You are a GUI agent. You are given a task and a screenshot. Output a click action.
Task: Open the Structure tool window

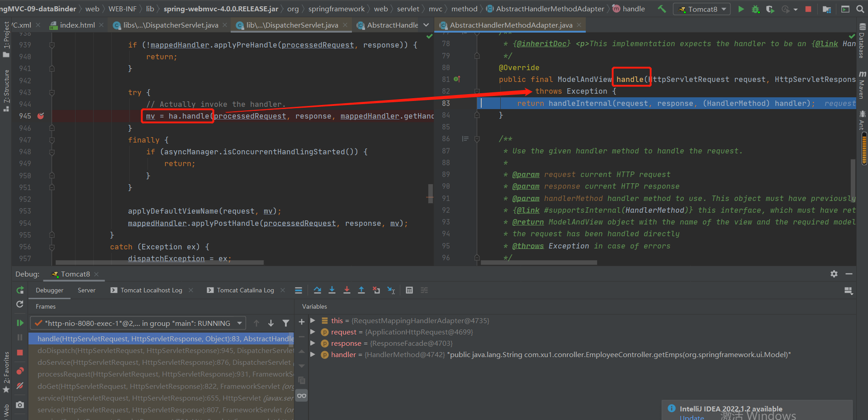click(x=6, y=91)
